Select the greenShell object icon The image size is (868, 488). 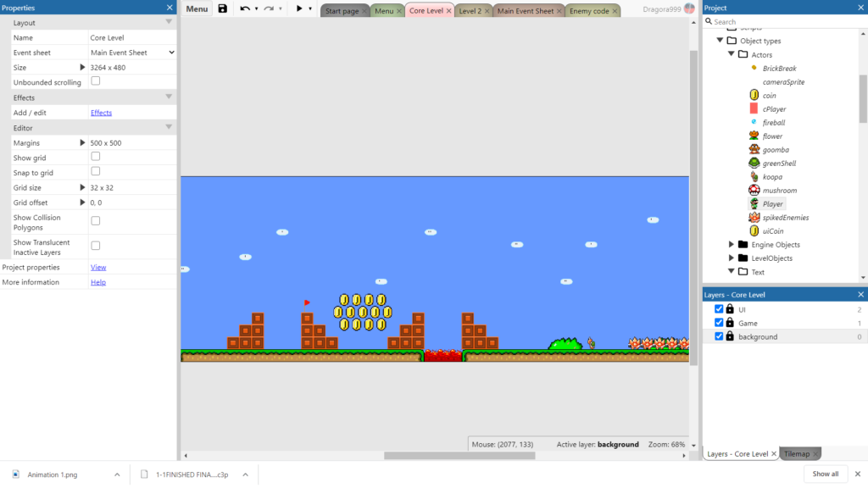point(754,164)
